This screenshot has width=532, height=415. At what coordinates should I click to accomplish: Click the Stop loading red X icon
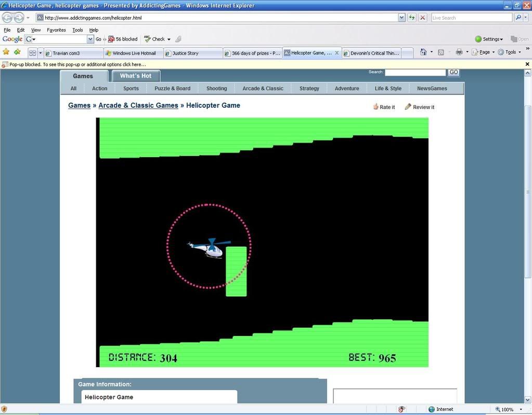423,18
